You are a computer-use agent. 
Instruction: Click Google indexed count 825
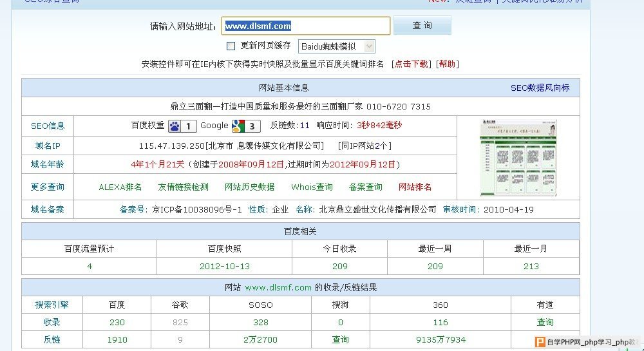click(x=180, y=323)
